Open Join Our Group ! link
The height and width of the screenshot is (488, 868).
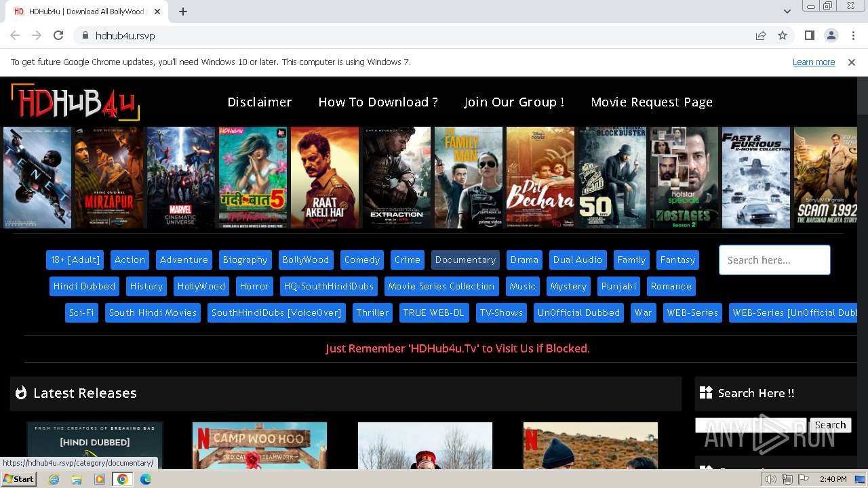pyautogui.click(x=514, y=102)
